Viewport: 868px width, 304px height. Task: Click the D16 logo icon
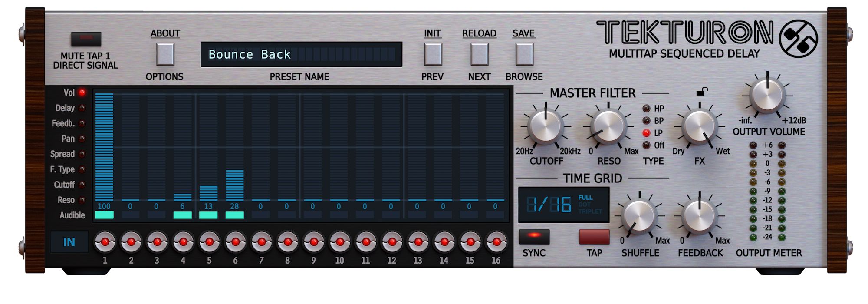pyautogui.click(x=798, y=38)
